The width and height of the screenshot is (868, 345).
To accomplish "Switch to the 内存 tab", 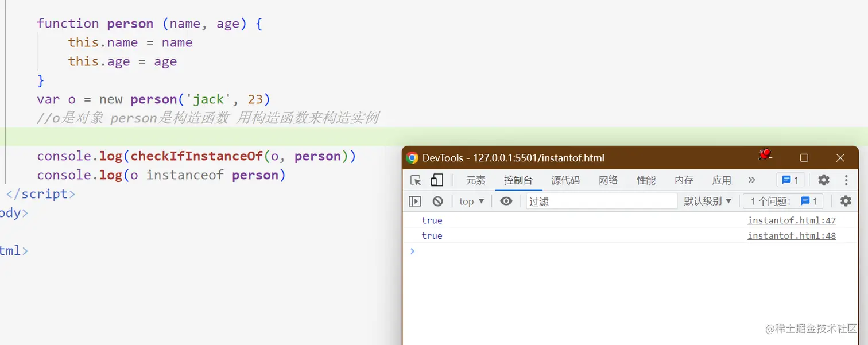I will coord(684,180).
